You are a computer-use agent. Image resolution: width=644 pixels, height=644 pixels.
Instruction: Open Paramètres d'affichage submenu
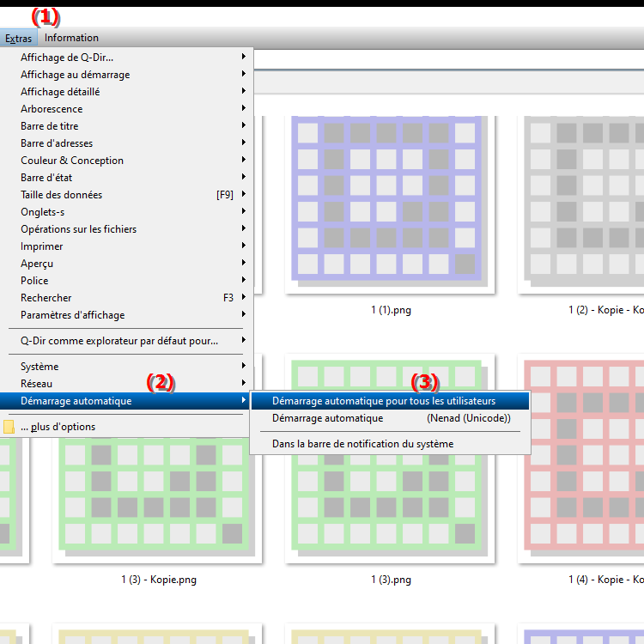[126, 315]
